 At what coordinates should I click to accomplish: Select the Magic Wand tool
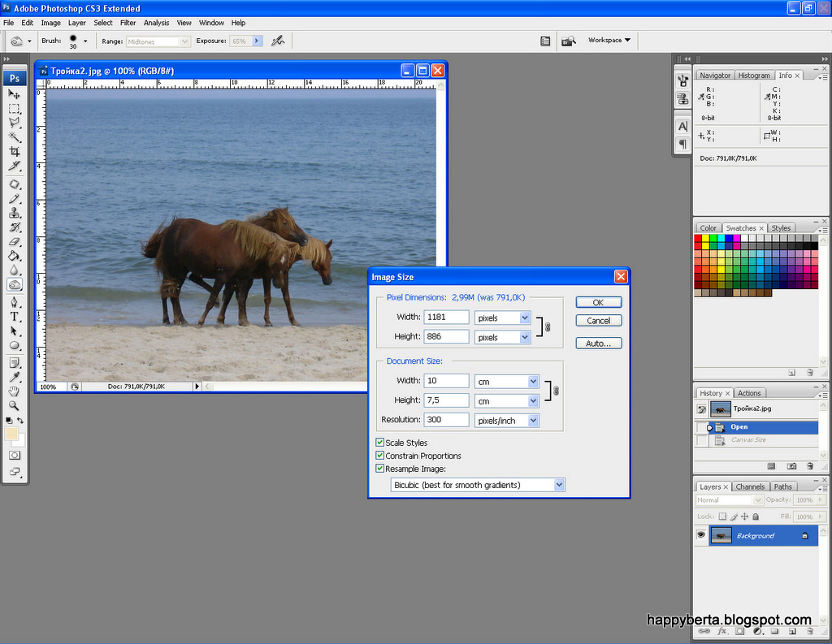point(15,137)
